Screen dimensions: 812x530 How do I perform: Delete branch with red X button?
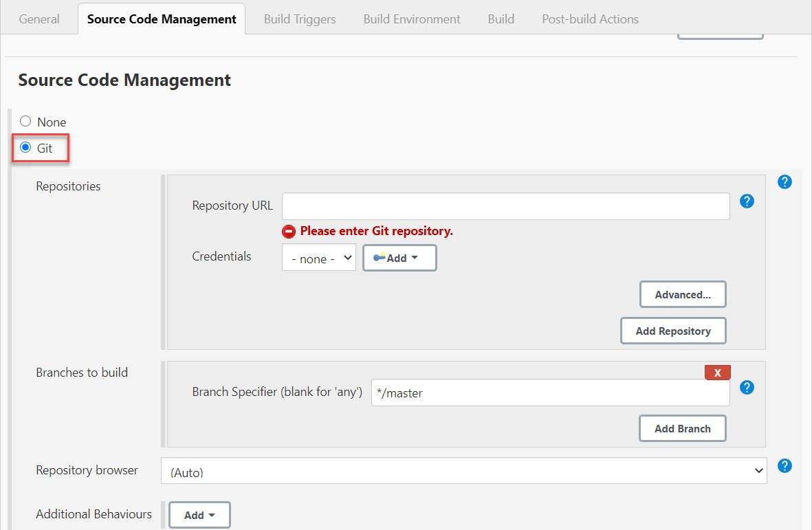717,373
